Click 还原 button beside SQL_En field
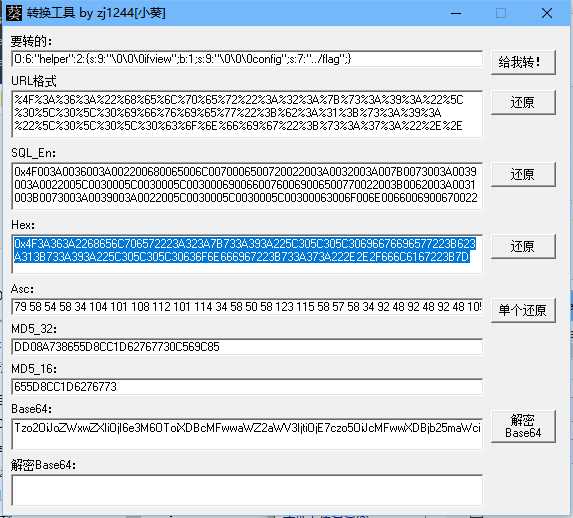 pyautogui.click(x=523, y=174)
